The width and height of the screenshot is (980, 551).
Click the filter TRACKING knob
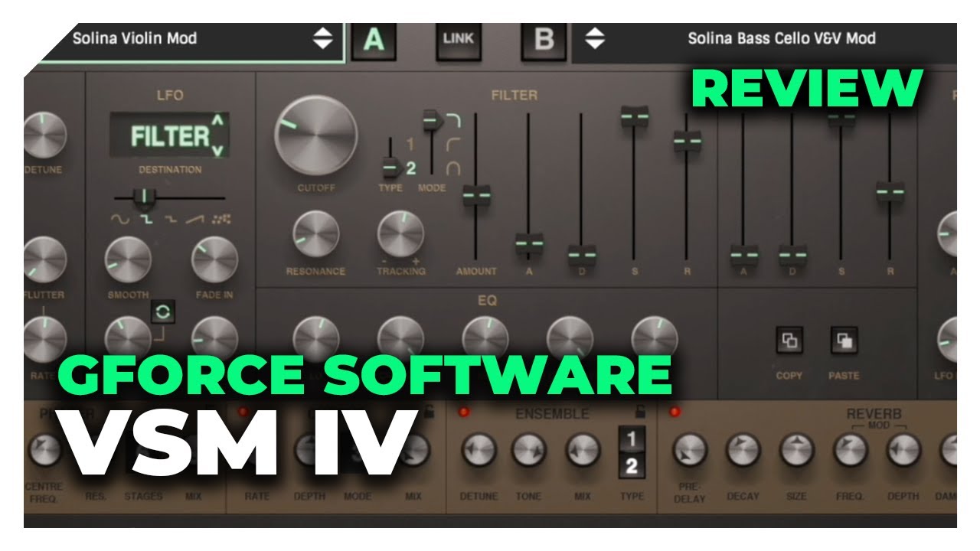pyautogui.click(x=400, y=234)
